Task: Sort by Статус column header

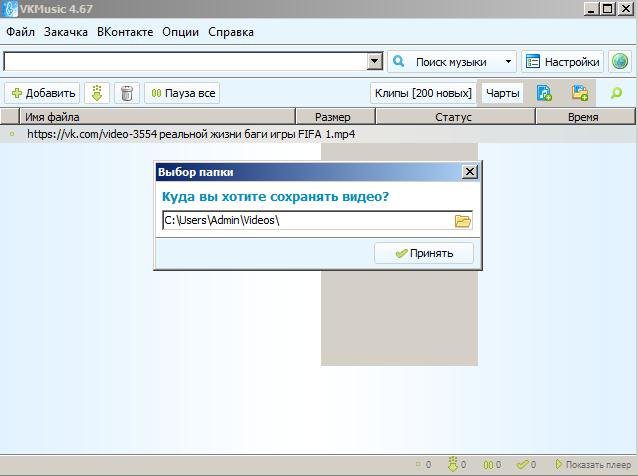Action: click(x=455, y=117)
